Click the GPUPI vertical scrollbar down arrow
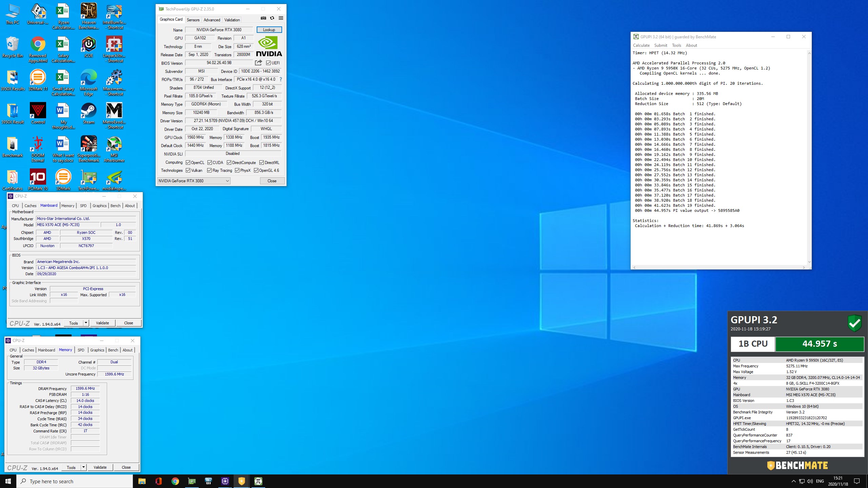868x488 pixels. point(809,262)
